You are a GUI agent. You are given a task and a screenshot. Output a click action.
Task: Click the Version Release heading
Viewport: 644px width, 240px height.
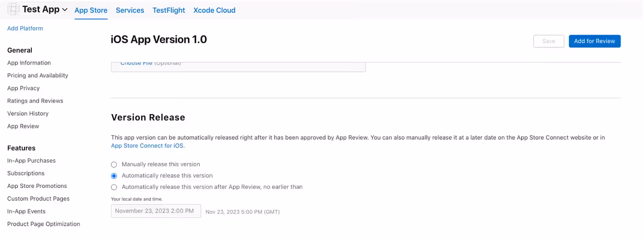click(x=148, y=117)
